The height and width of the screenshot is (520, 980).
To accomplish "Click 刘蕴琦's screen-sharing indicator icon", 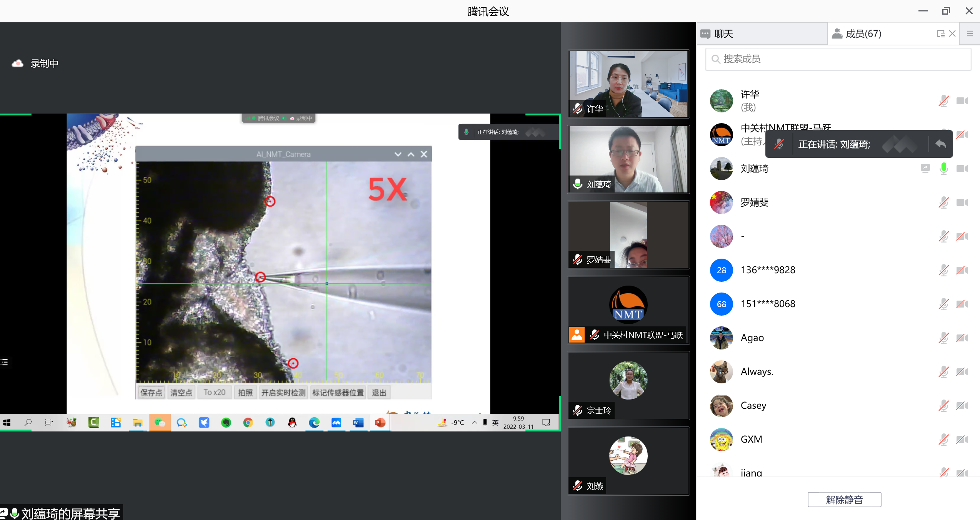I will click(x=925, y=169).
